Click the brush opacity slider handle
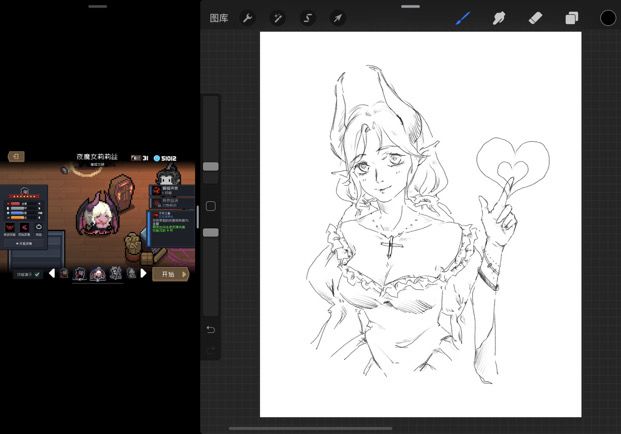The width and height of the screenshot is (621, 434). pyautogui.click(x=211, y=232)
